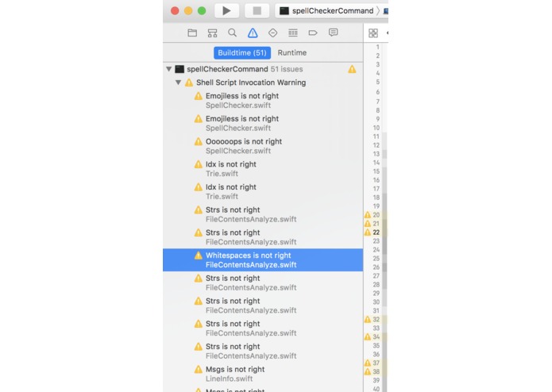Select first Idx is not right warning

click(263, 169)
